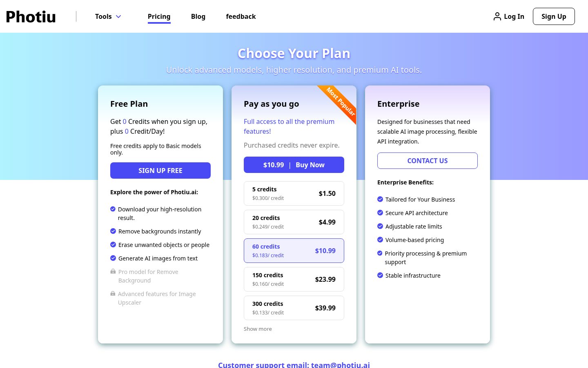Click the 'Pay as you go' heading
Screen dimensions: 588x368
pos(272,104)
